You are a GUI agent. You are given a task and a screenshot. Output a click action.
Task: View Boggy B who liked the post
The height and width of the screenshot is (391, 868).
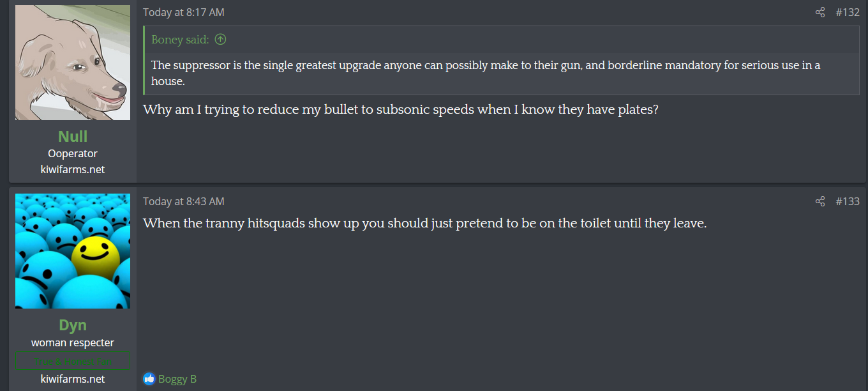point(177,379)
